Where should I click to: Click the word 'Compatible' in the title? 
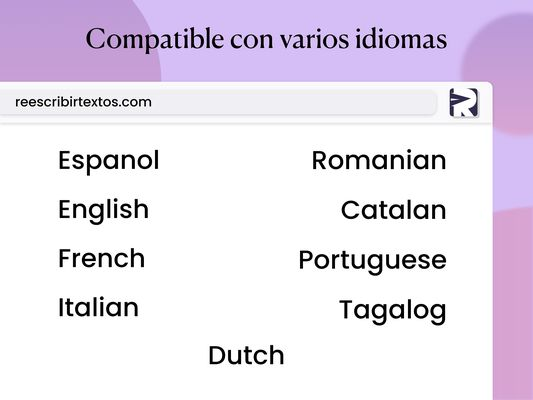(155, 39)
